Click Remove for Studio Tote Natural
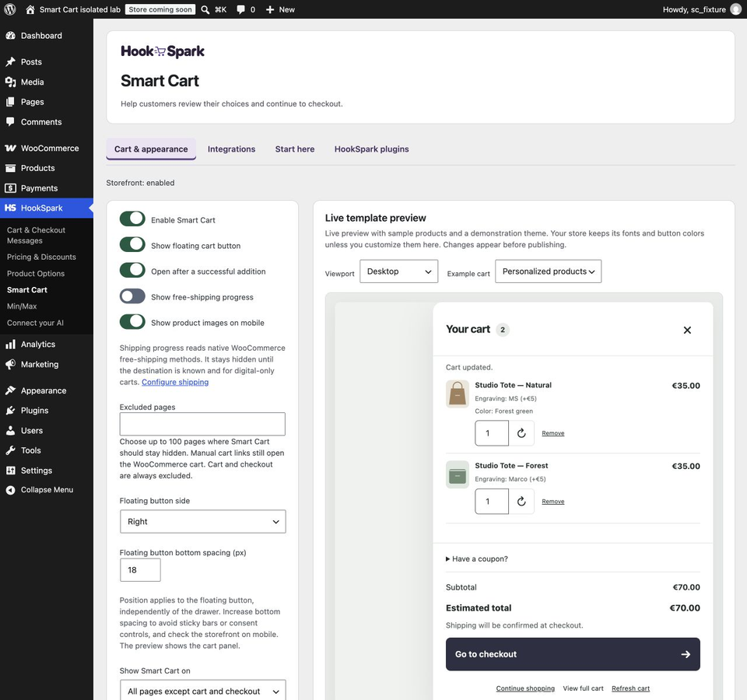 coord(553,433)
